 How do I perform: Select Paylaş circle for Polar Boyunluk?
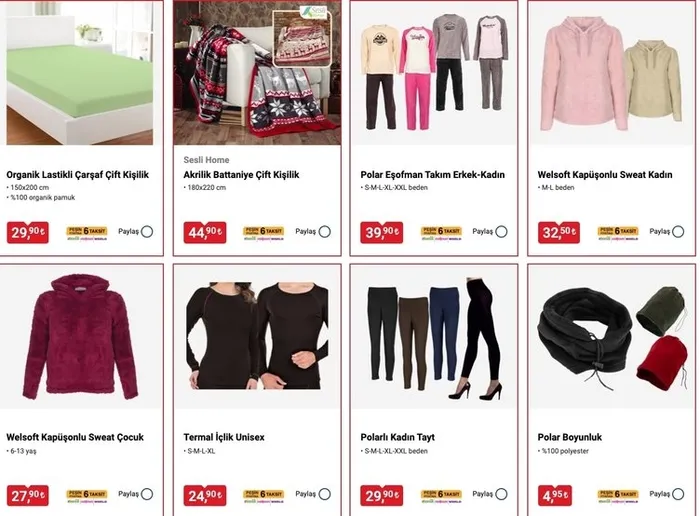pos(678,494)
